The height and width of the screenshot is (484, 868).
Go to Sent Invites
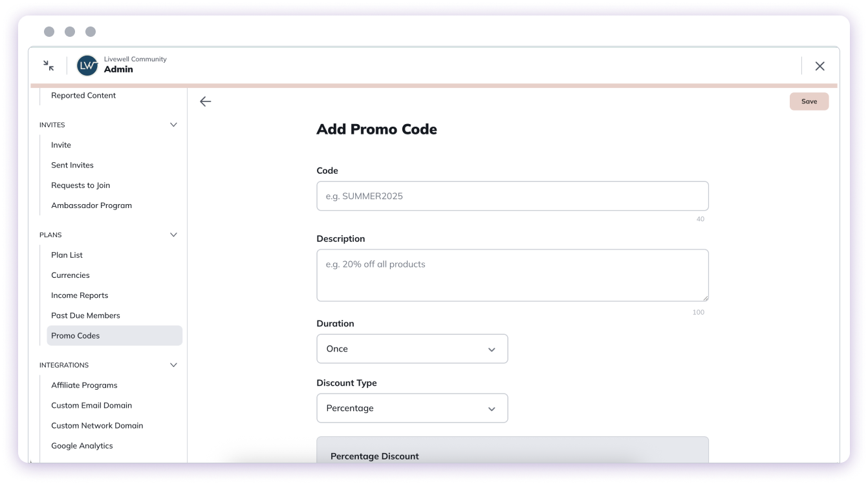point(72,165)
